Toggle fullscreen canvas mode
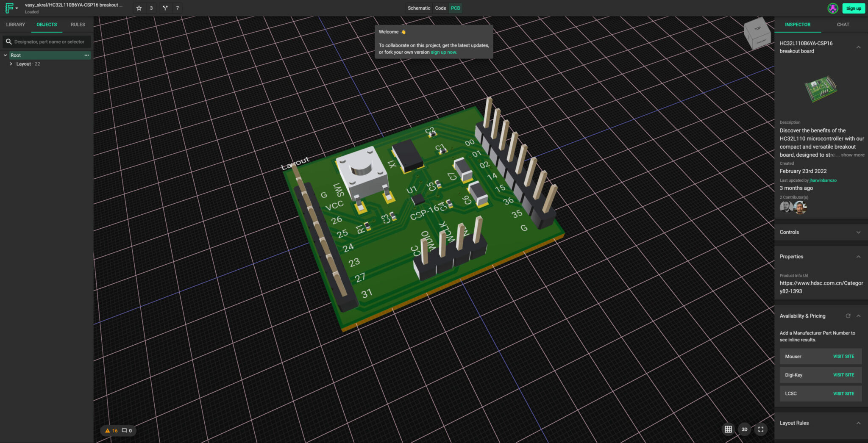This screenshot has height=443, width=868. pyautogui.click(x=761, y=429)
